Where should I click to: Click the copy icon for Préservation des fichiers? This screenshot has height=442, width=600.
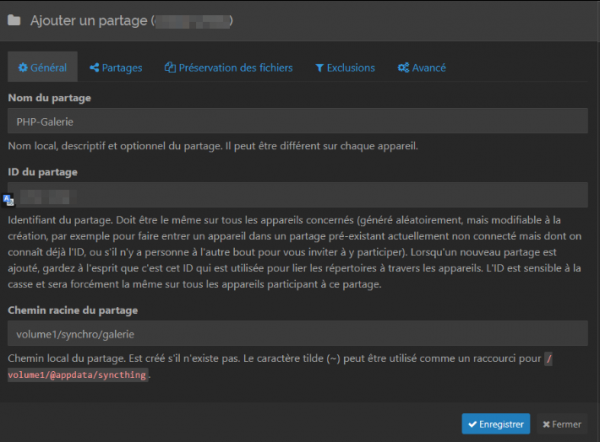(x=170, y=68)
